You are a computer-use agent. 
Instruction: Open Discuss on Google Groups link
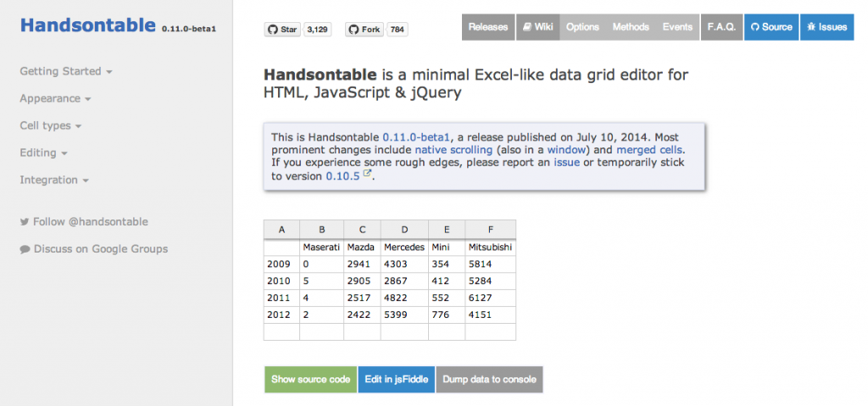(x=94, y=249)
